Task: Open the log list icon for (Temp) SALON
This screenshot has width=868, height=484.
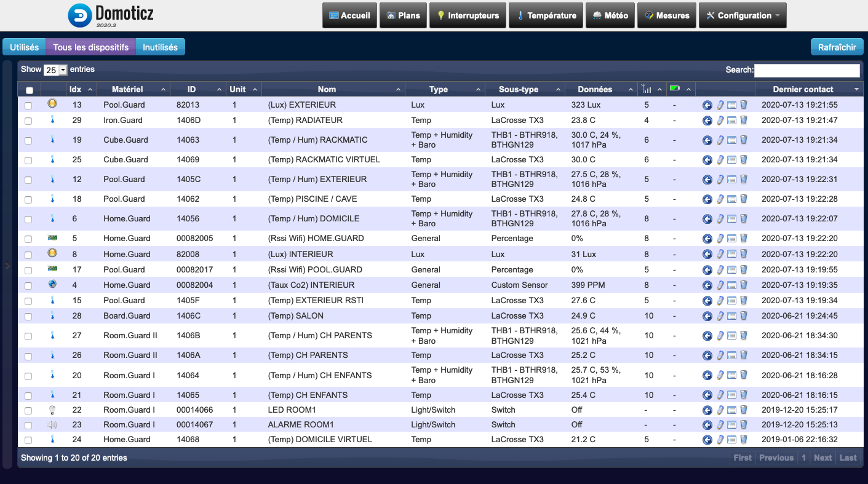Action: coord(731,316)
